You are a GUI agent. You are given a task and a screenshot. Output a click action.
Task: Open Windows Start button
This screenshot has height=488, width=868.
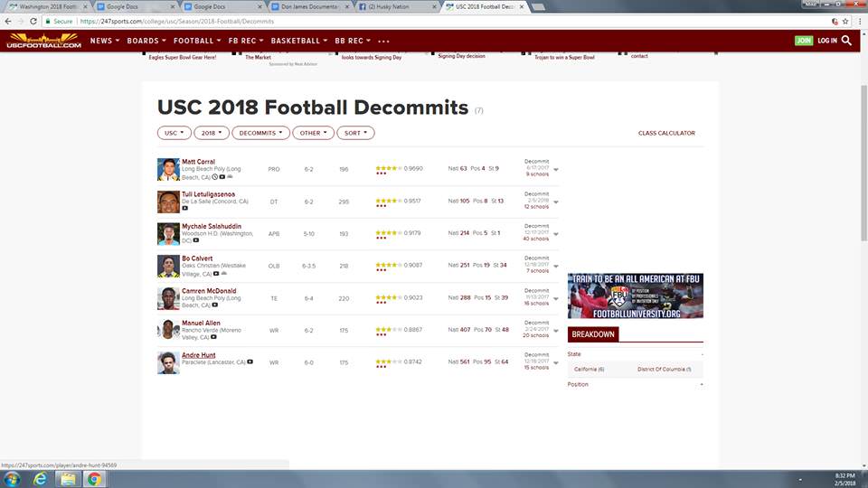12,479
